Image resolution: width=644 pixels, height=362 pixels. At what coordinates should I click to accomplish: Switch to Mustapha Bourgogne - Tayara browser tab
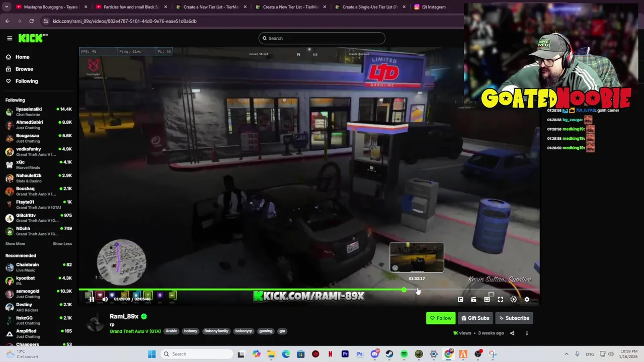50,7
